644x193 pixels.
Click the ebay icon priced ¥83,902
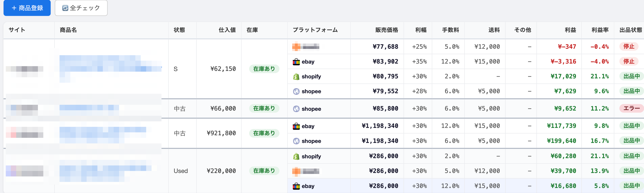[x=296, y=62]
